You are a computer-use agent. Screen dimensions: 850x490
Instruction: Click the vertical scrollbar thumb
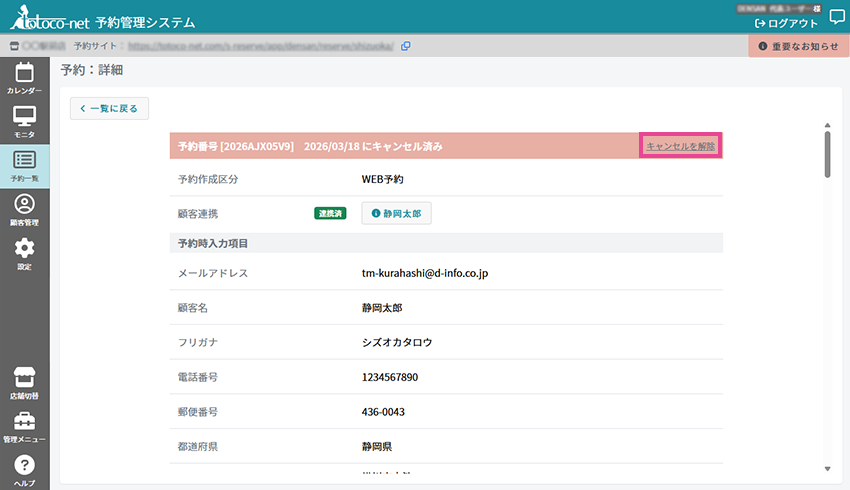[x=827, y=154]
